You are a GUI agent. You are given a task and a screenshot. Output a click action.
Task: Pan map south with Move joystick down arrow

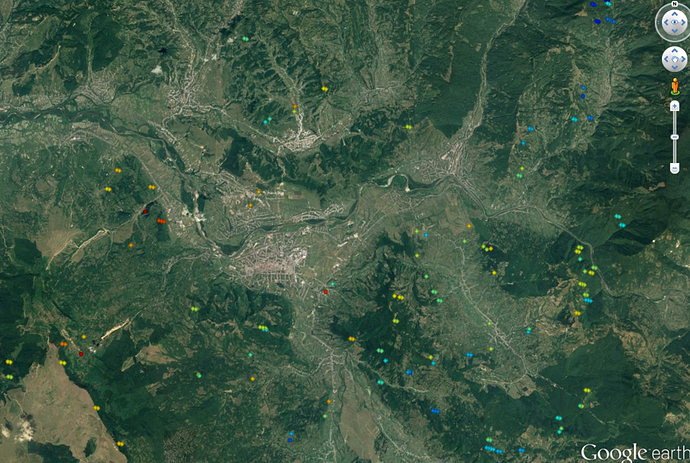[675, 67]
